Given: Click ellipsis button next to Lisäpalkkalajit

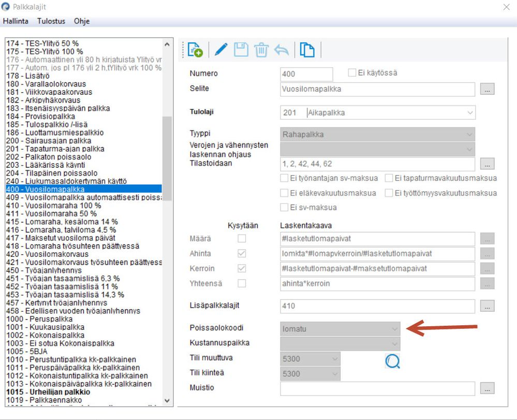Looking at the screenshot, I should click(x=488, y=306).
